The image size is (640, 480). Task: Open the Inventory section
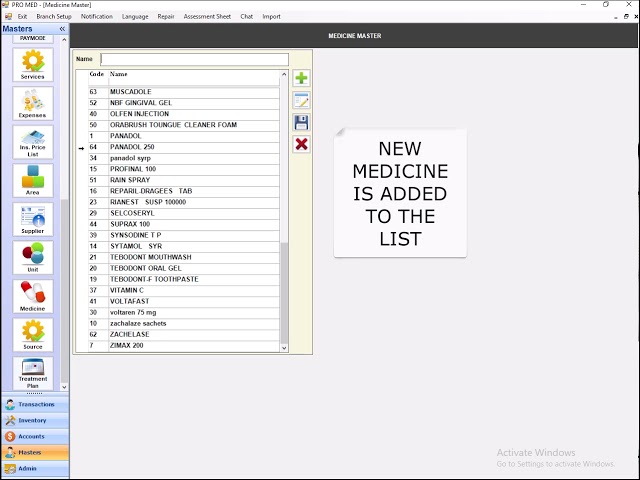click(35, 420)
